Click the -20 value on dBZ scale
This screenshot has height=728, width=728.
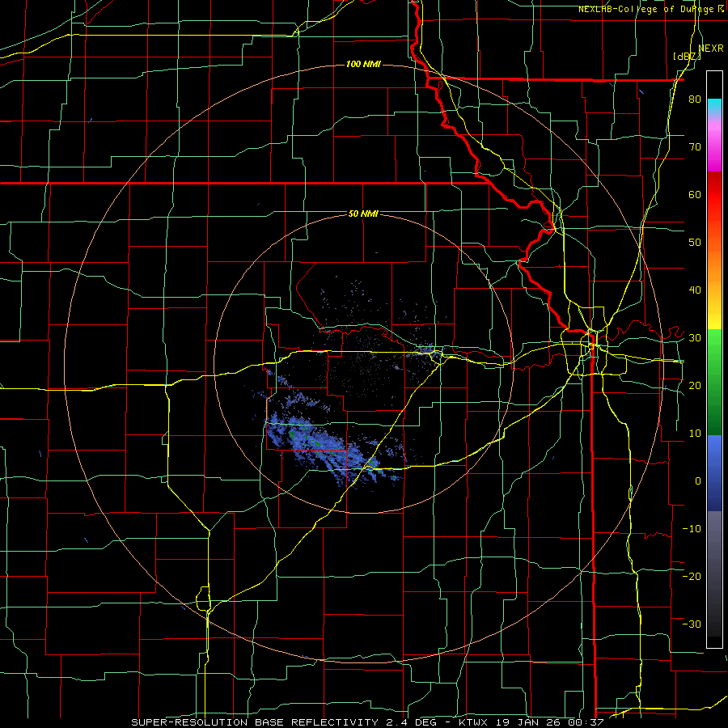click(692, 576)
